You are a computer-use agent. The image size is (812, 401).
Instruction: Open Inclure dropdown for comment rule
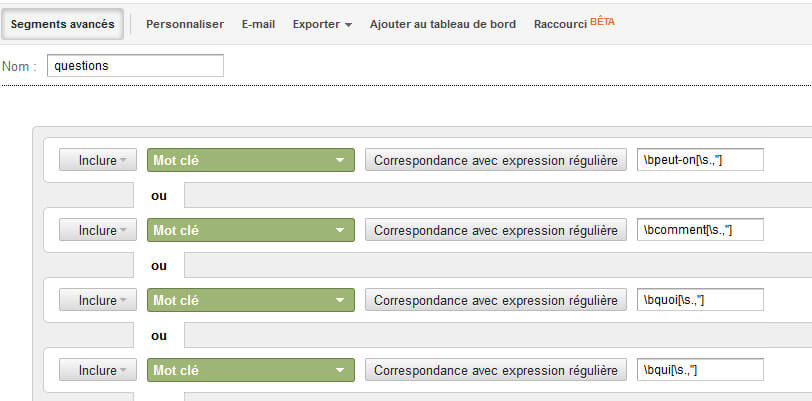pos(98,230)
